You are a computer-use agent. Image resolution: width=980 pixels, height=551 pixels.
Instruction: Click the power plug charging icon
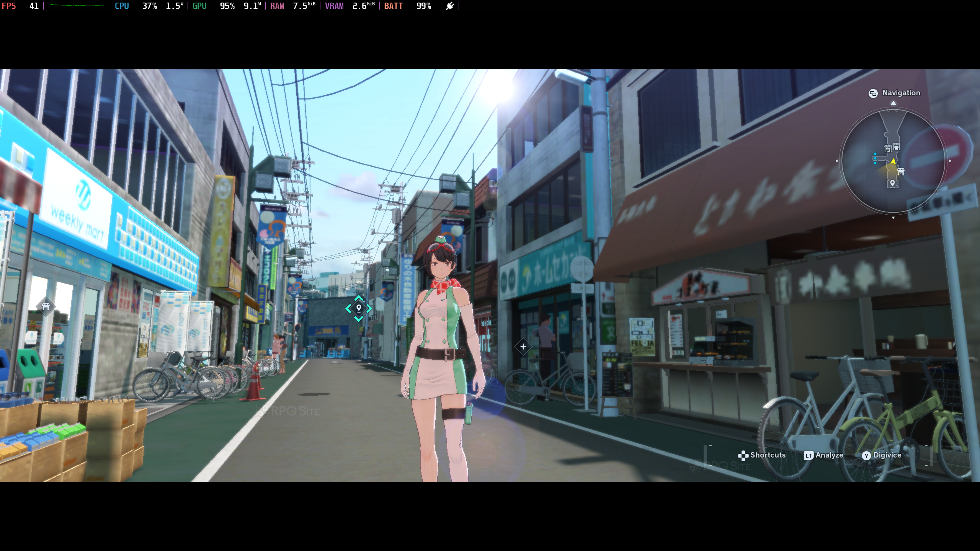click(450, 6)
